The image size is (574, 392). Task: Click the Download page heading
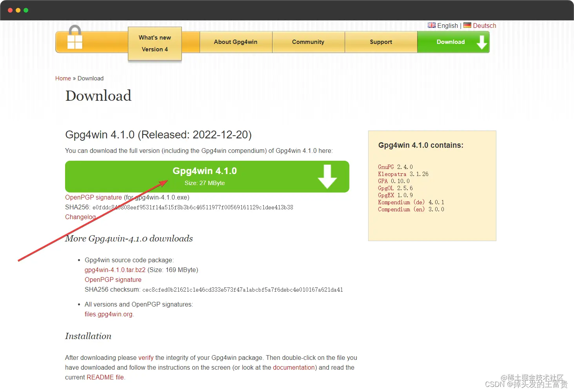[x=98, y=96]
